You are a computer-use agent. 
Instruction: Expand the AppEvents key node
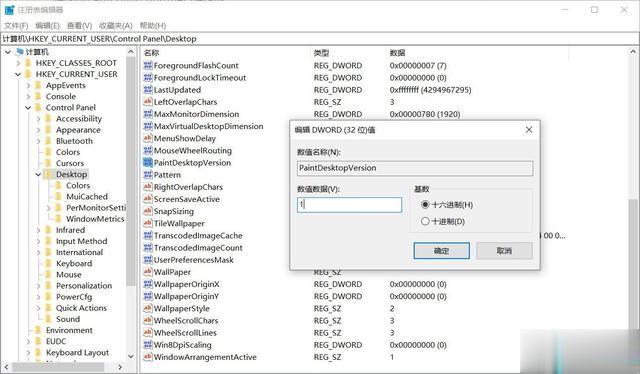pyautogui.click(x=28, y=85)
